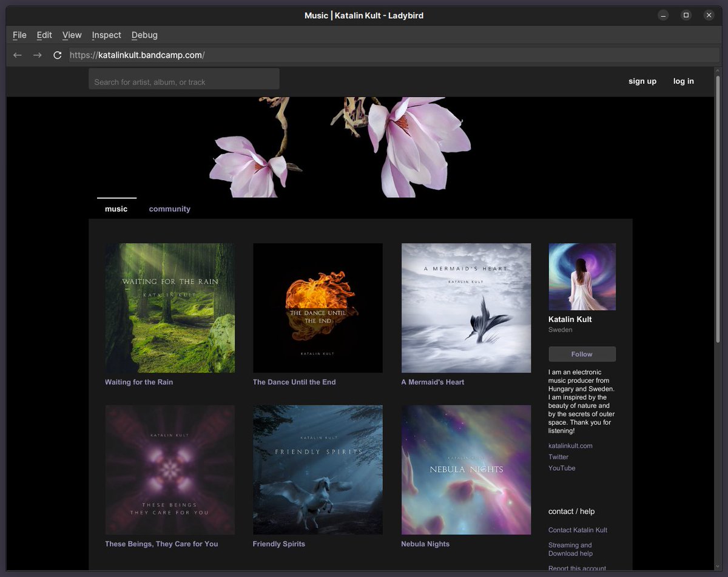Open the A Mermaid's Heart album cover

(466, 308)
